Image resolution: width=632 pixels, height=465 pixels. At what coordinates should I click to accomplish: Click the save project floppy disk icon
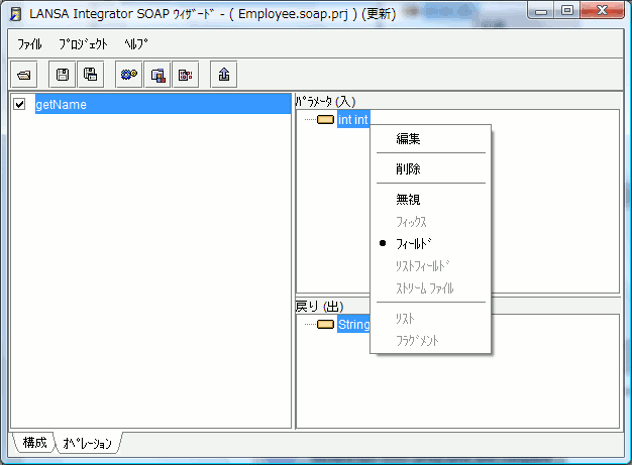[62, 75]
